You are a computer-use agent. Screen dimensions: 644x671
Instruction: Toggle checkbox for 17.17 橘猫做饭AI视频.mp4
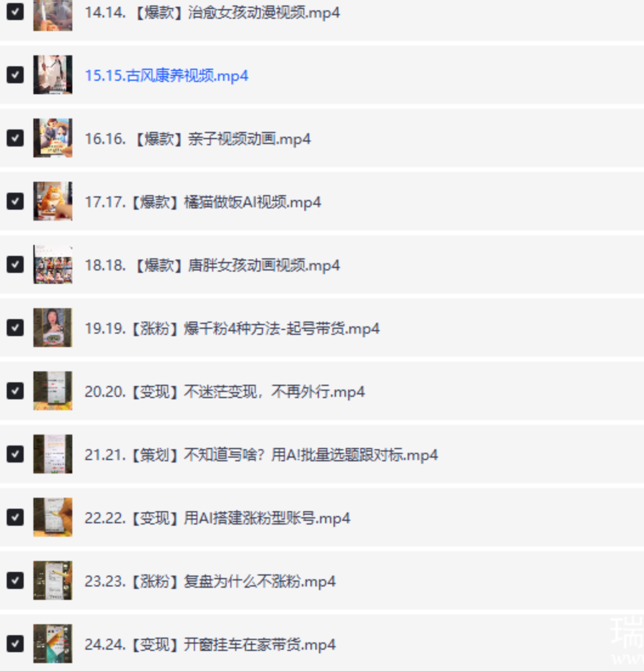point(15,201)
